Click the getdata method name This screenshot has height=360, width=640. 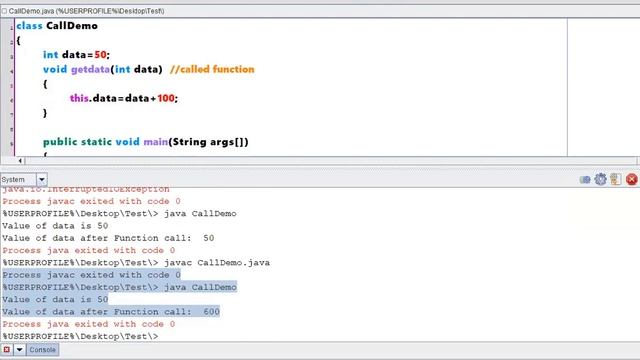tap(90, 69)
